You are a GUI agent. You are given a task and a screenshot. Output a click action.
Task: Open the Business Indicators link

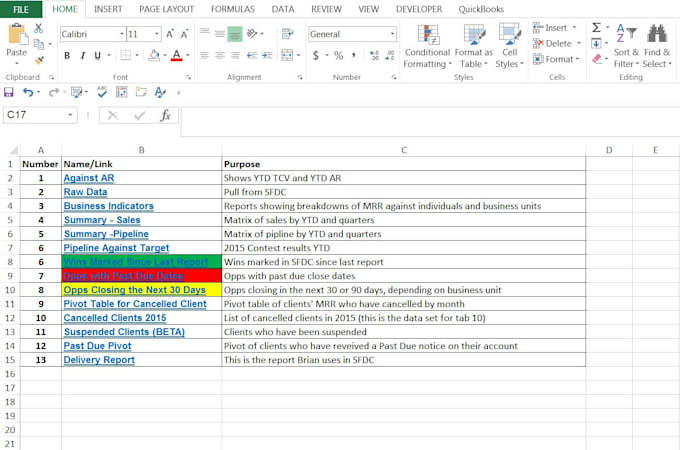click(109, 206)
